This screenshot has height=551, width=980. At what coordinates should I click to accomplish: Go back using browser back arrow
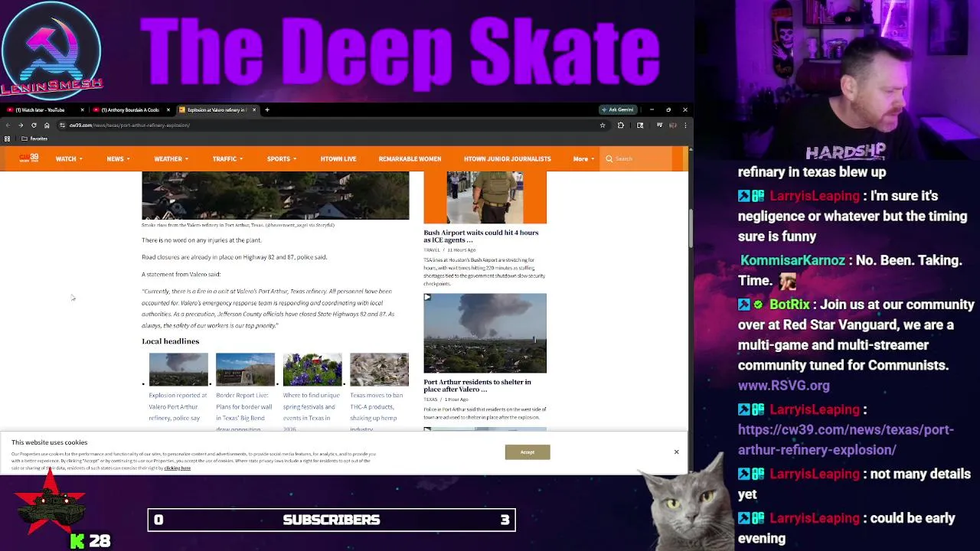[8, 125]
